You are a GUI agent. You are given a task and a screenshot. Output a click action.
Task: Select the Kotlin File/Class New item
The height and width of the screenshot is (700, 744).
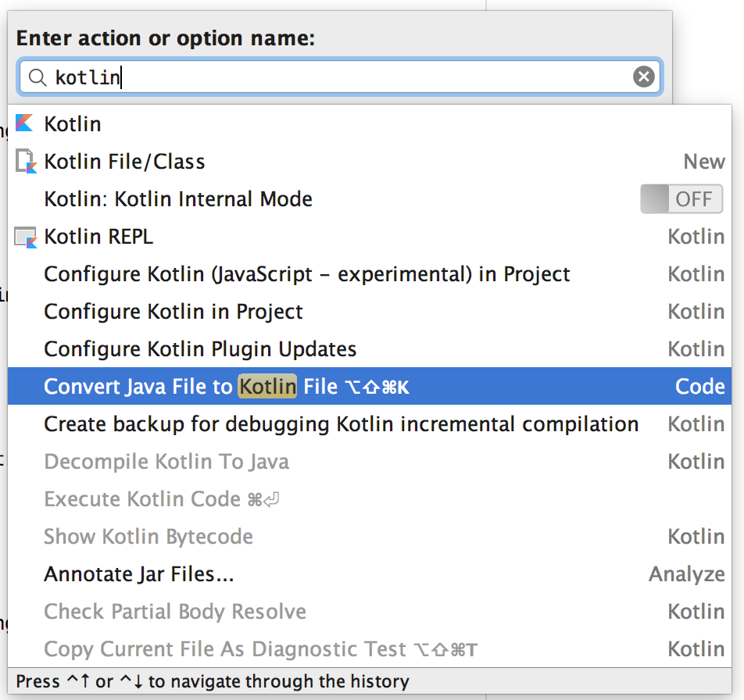pos(125,162)
